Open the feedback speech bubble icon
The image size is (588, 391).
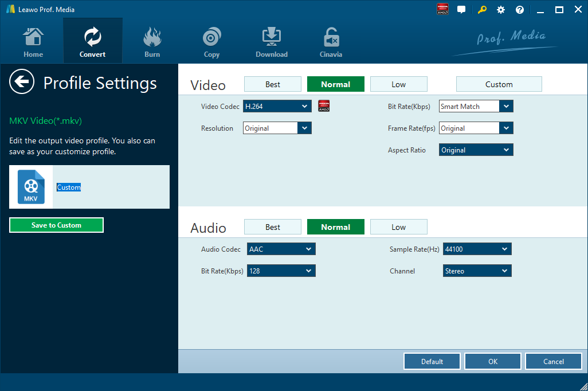pos(461,10)
